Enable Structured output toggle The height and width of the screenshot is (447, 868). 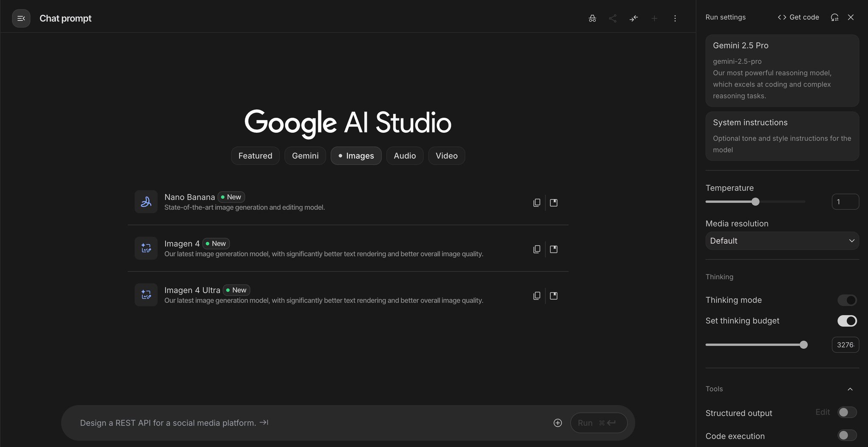(x=847, y=412)
